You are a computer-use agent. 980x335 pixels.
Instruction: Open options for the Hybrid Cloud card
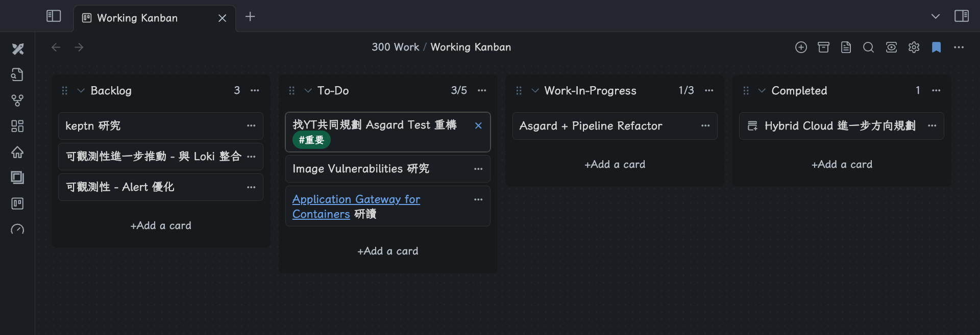[x=932, y=125]
